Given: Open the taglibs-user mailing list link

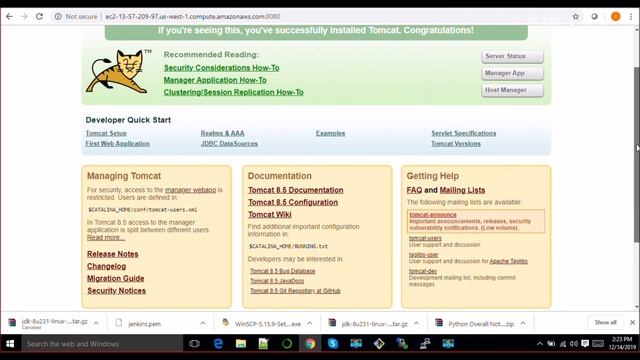Looking at the screenshot, I should [424, 255].
